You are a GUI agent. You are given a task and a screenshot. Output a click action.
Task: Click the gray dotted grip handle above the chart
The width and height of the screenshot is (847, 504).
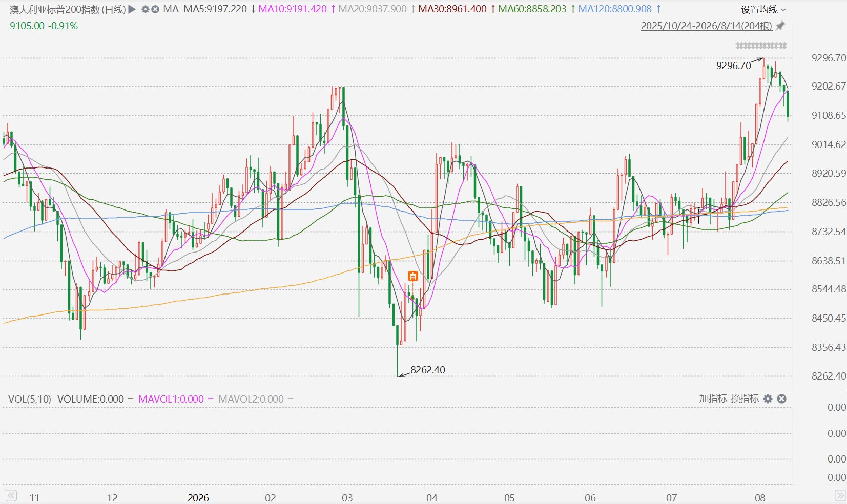point(761,46)
